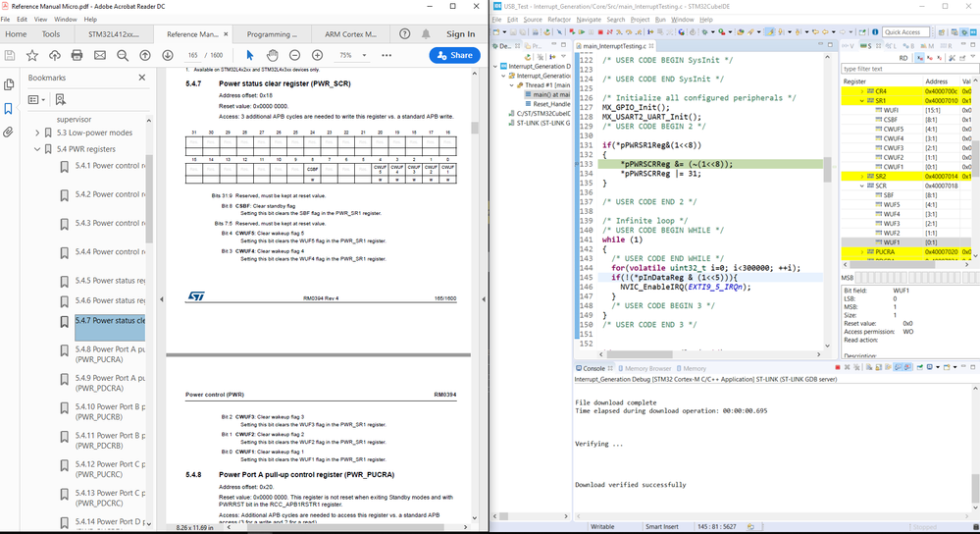This screenshot has width=980, height=534.
Task: Switch to the Memory Browser tab
Action: 645,368
